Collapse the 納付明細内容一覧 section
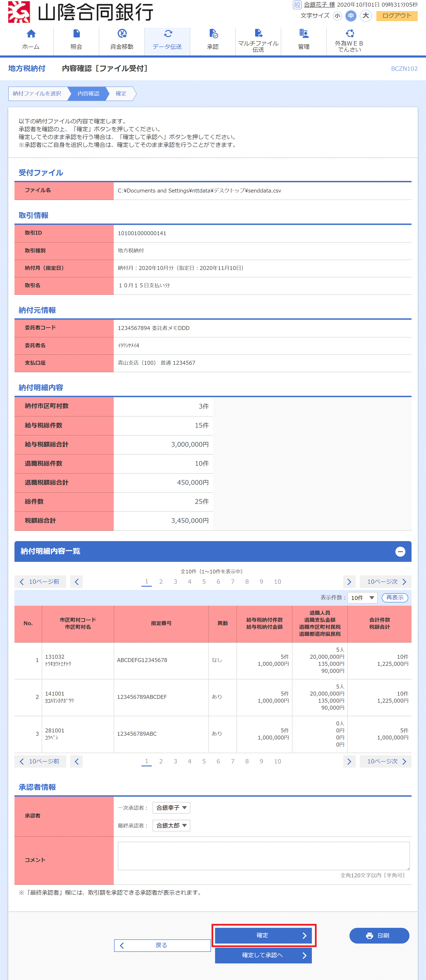Screen dimensions: 426x980 coord(400,551)
